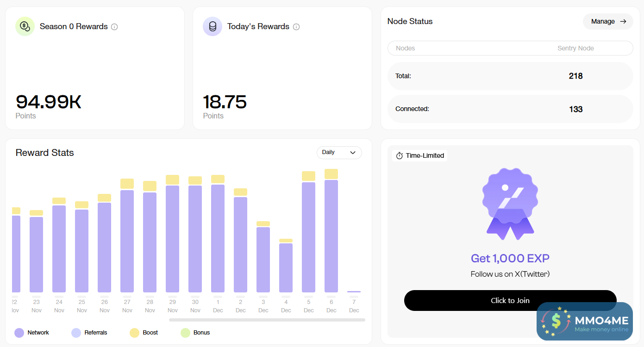Click the 5 Dec date label
Viewport: 644px width, 347px height.
(309, 306)
